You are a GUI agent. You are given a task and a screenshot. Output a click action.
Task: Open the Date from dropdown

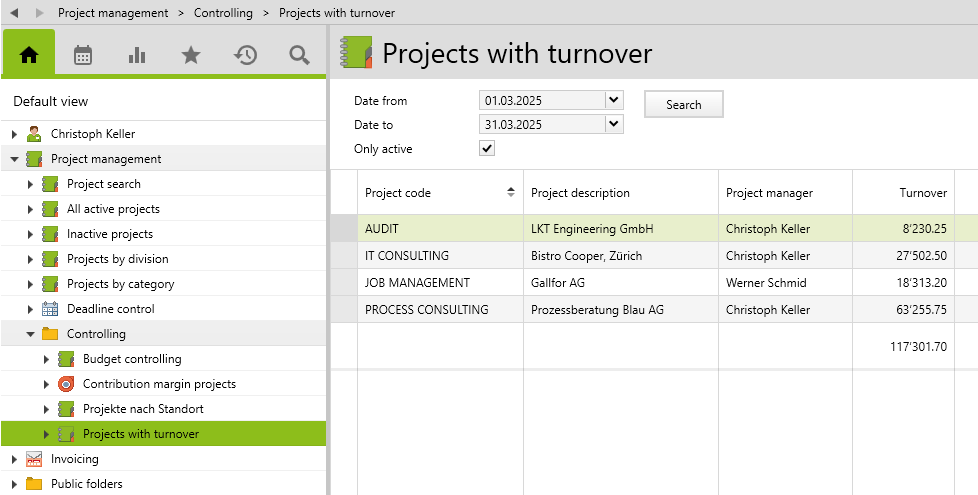click(614, 100)
